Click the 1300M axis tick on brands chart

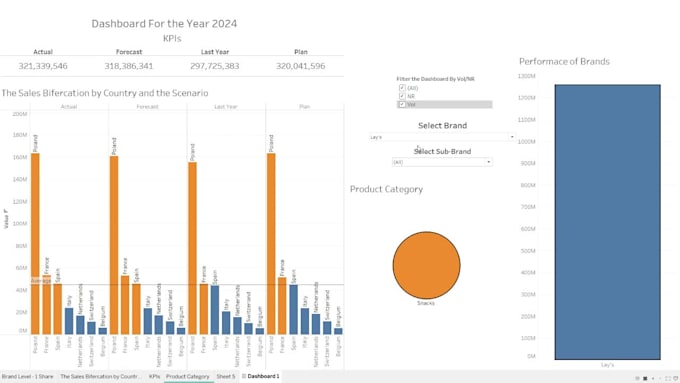point(527,76)
